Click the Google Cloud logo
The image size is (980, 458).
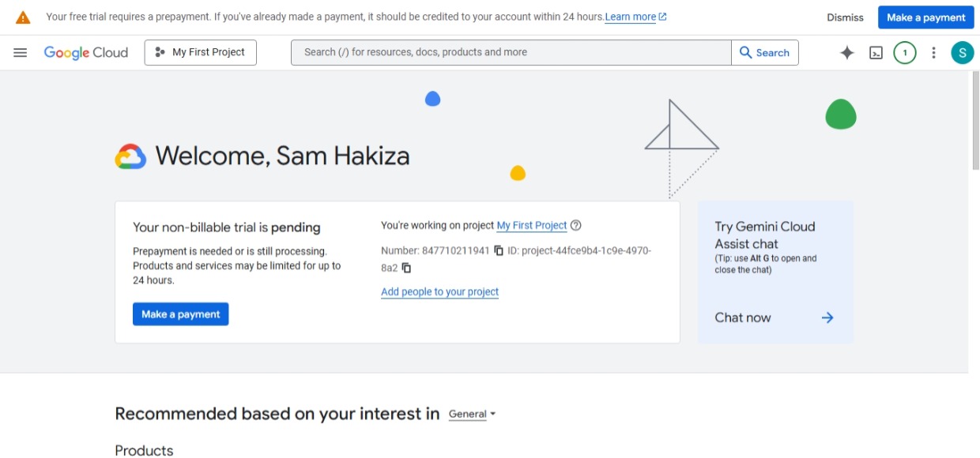click(x=86, y=53)
